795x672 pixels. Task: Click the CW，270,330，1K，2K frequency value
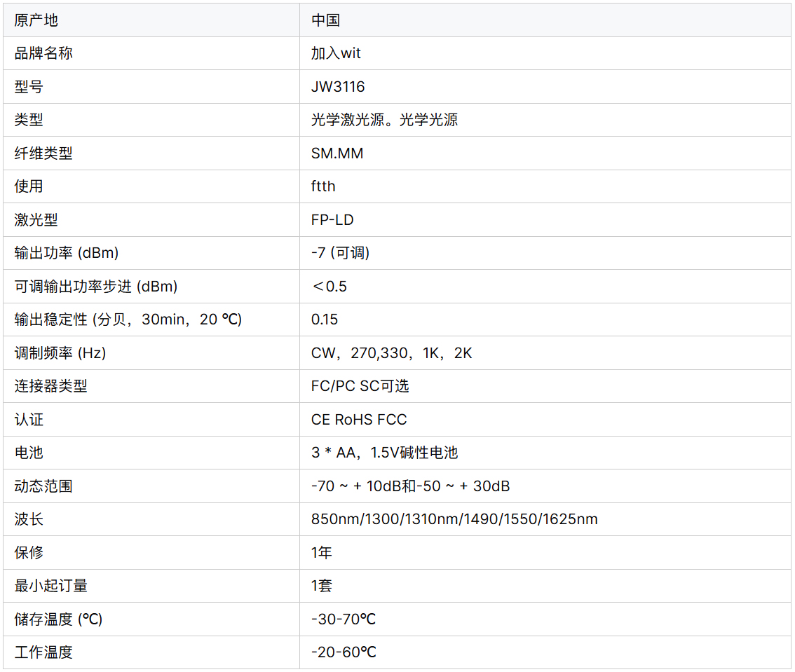[391, 353]
